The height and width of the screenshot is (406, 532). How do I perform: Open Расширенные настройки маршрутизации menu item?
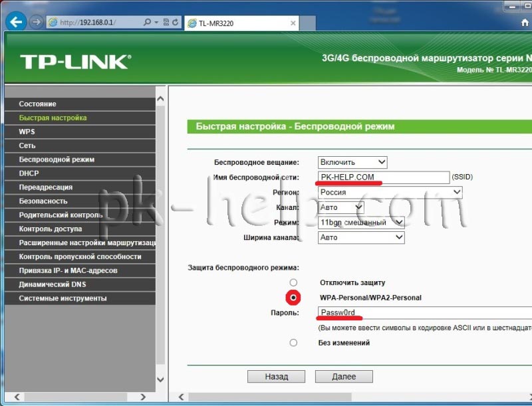pyautogui.click(x=80, y=243)
